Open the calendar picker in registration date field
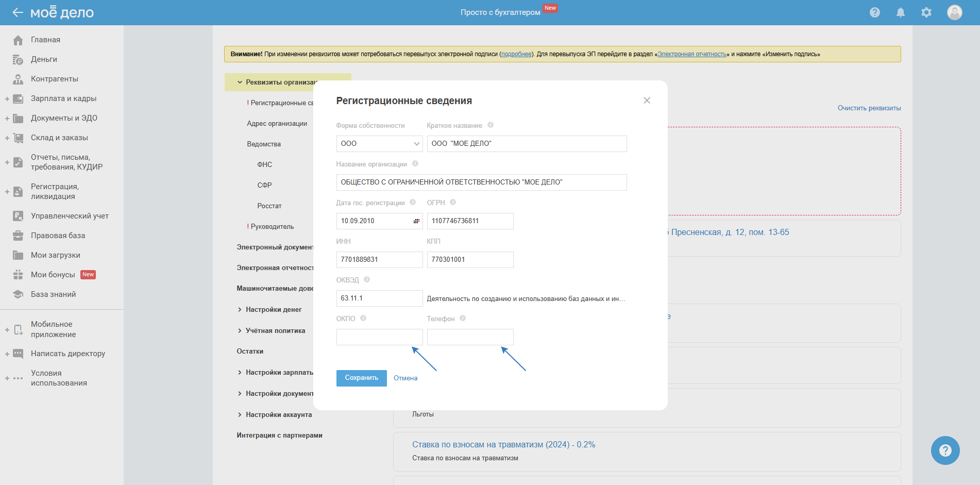This screenshot has width=980, height=485. coord(416,221)
